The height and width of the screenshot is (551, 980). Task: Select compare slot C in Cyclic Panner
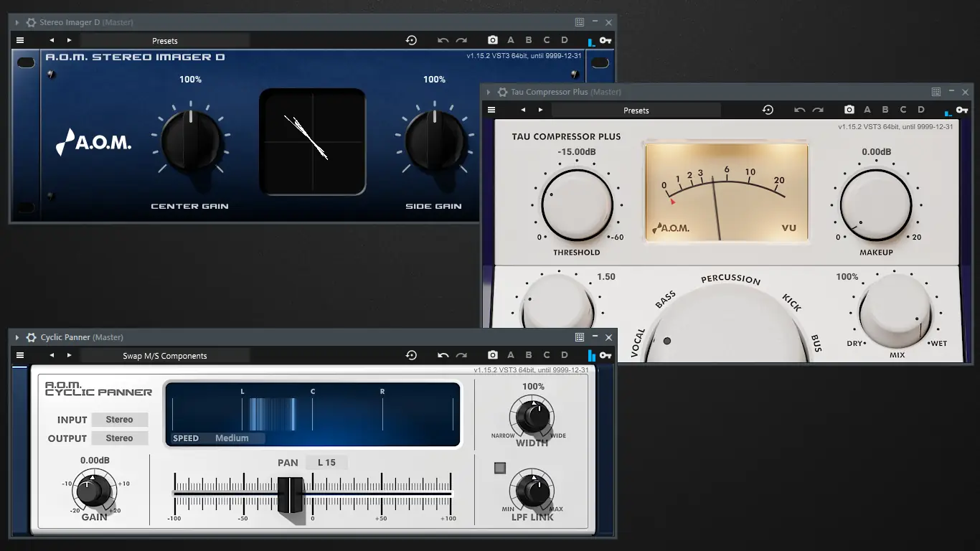tap(547, 355)
